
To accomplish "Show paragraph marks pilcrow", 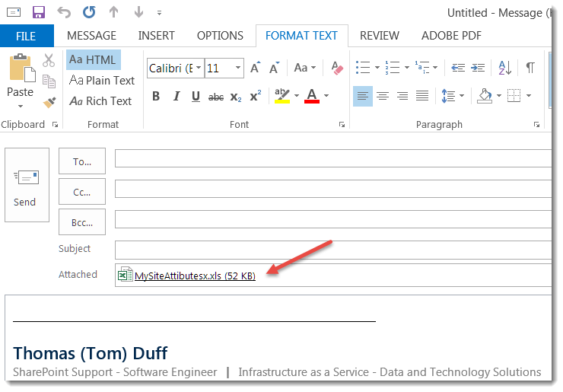I will [530, 68].
